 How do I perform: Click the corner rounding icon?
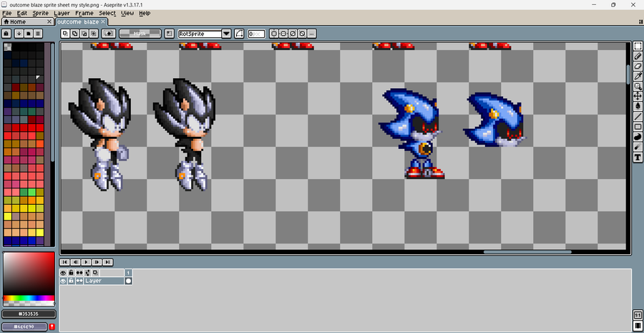point(240,34)
